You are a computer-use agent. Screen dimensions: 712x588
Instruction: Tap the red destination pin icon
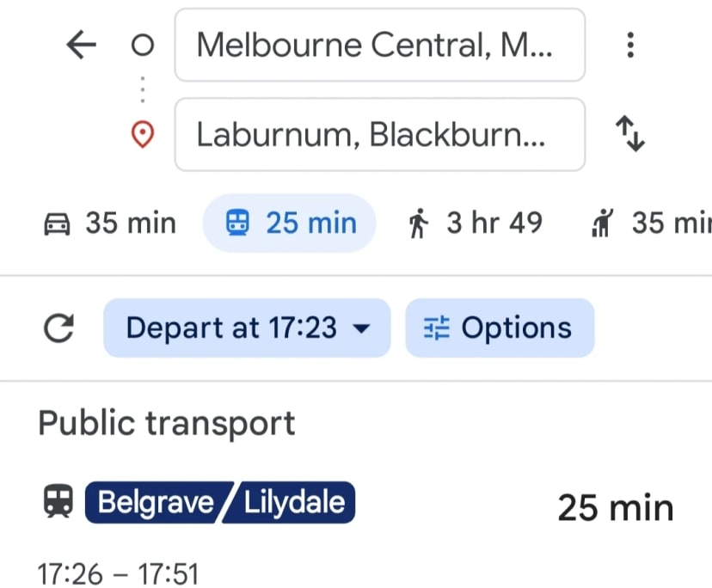click(143, 135)
